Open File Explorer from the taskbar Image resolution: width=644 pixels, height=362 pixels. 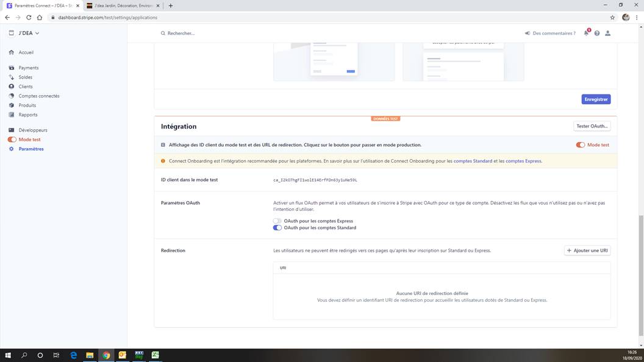point(90,355)
